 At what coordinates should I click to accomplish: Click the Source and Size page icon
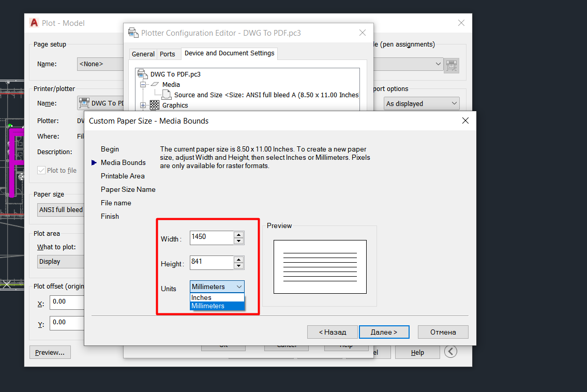[x=167, y=95]
